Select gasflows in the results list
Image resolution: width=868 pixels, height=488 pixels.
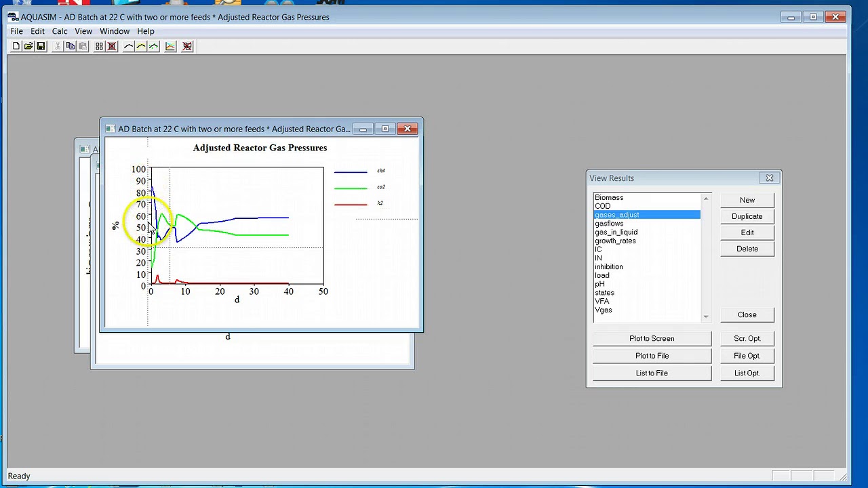pyautogui.click(x=647, y=223)
